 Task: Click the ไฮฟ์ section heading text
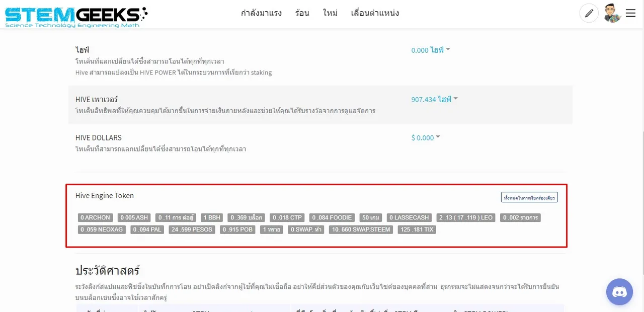coord(82,50)
